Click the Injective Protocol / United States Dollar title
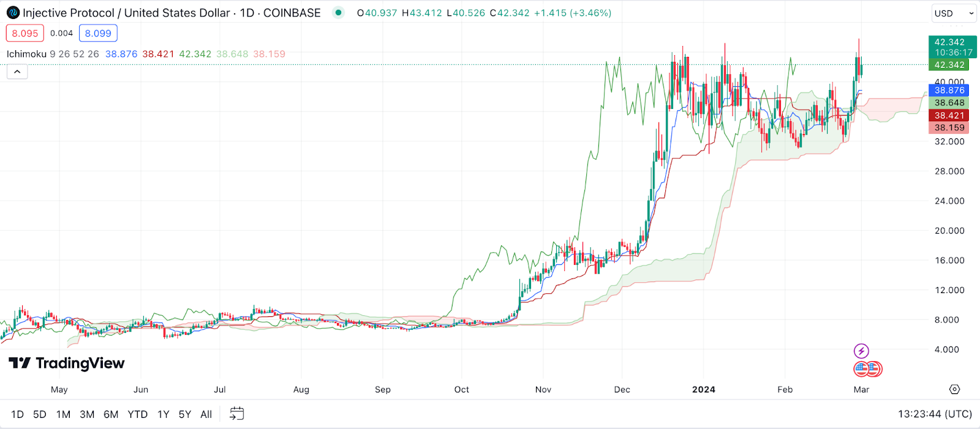Image resolution: width=980 pixels, height=429 pixels. [126, 13]
